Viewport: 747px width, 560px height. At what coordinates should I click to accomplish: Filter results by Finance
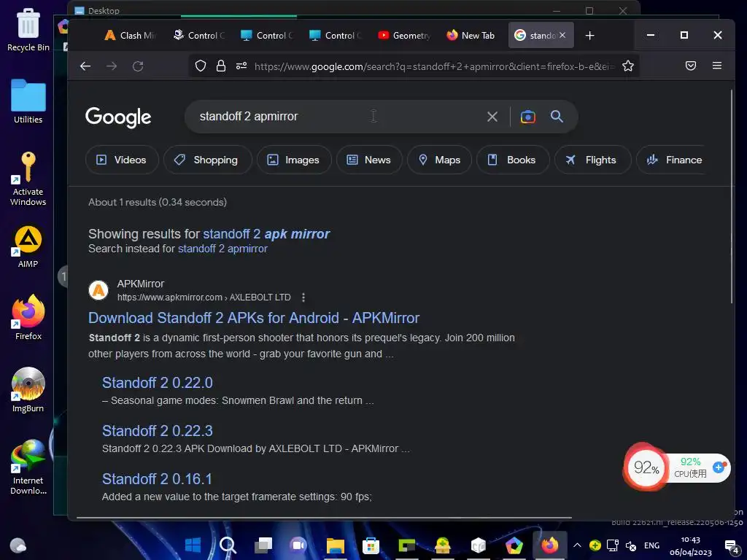673,160
